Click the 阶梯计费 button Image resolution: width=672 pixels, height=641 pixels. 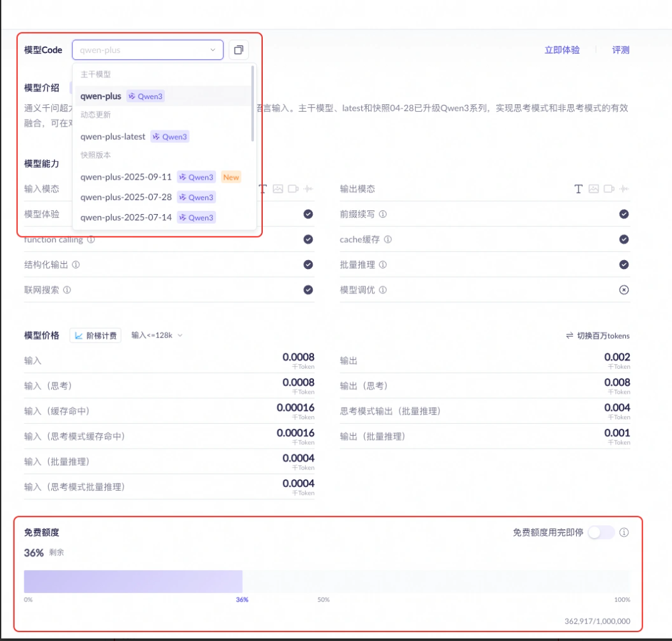click(x=95, y=336)
